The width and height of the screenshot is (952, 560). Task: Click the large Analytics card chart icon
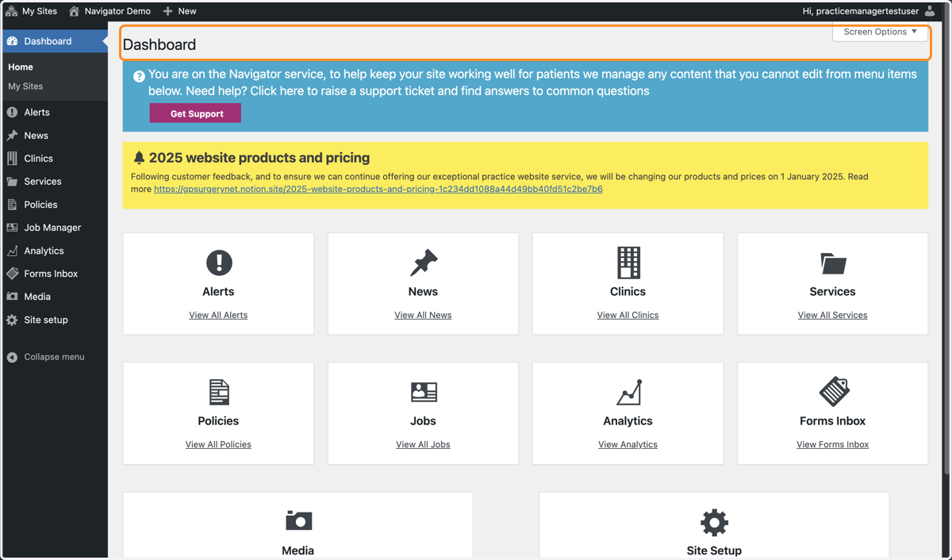[628, 393]
